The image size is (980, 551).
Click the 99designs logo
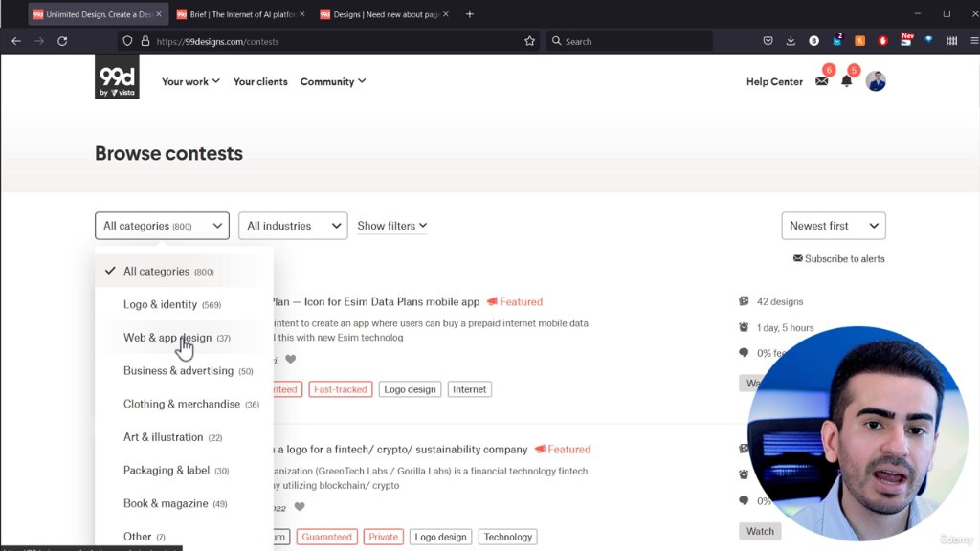(117, 77)
